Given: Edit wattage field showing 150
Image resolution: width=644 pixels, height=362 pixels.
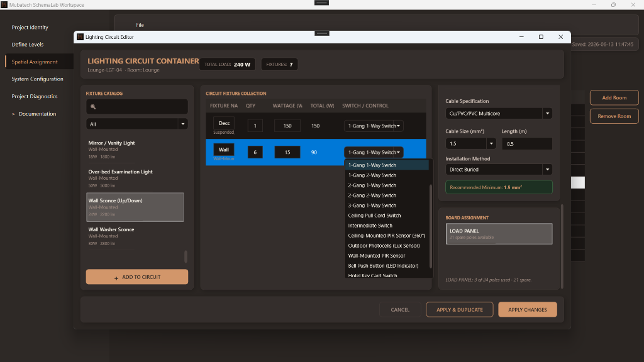Looking at the screenshot, I should 287,126.
